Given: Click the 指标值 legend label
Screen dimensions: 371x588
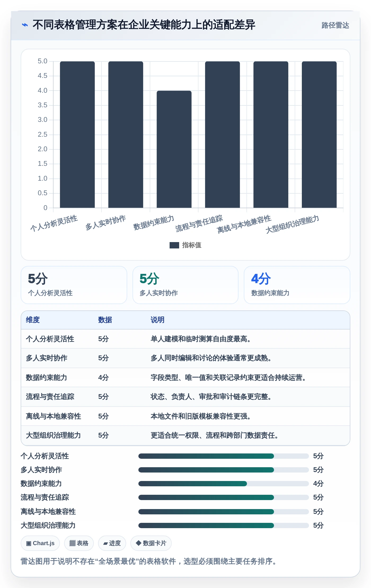Looking at the screenshot, I should coord(192,245).
